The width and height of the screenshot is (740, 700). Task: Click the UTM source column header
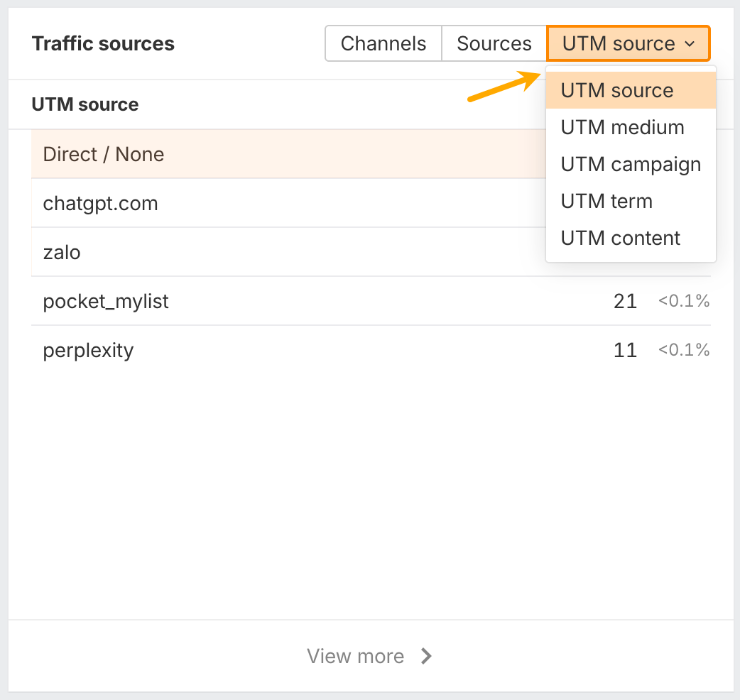point(85,104)
